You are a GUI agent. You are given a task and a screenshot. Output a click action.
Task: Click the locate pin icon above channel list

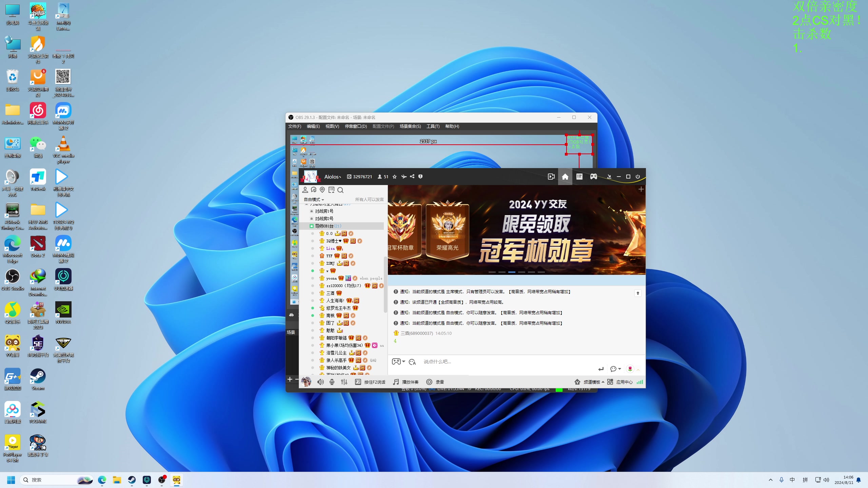[x=322, y=190]
